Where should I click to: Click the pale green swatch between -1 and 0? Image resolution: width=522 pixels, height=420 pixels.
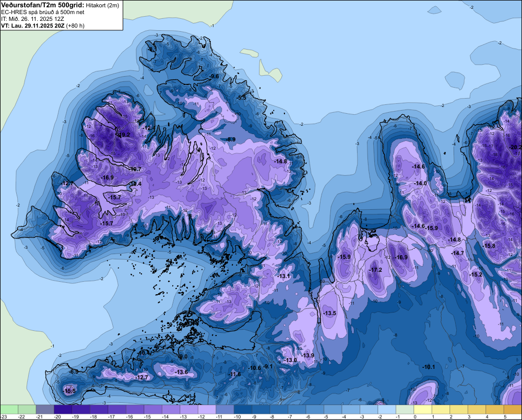pyautogui.click(x=405, y=409)
